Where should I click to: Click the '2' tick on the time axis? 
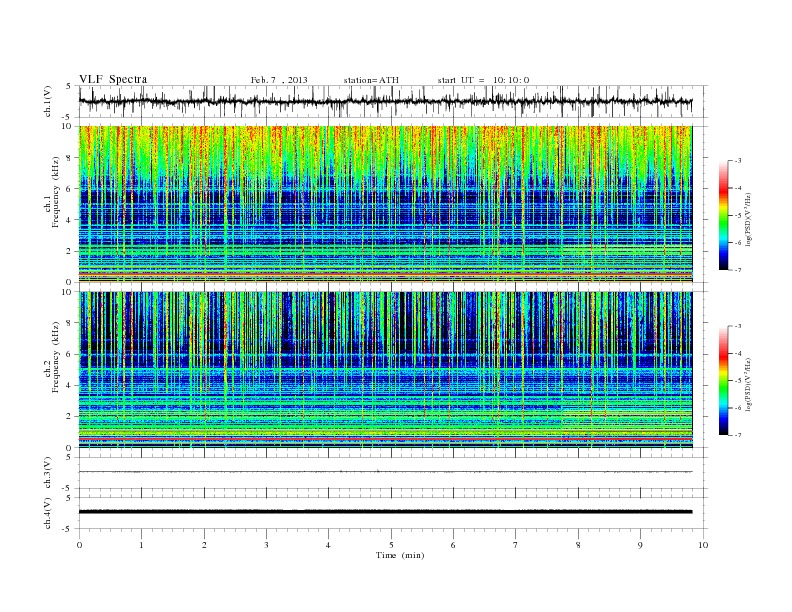coord(204,545)
